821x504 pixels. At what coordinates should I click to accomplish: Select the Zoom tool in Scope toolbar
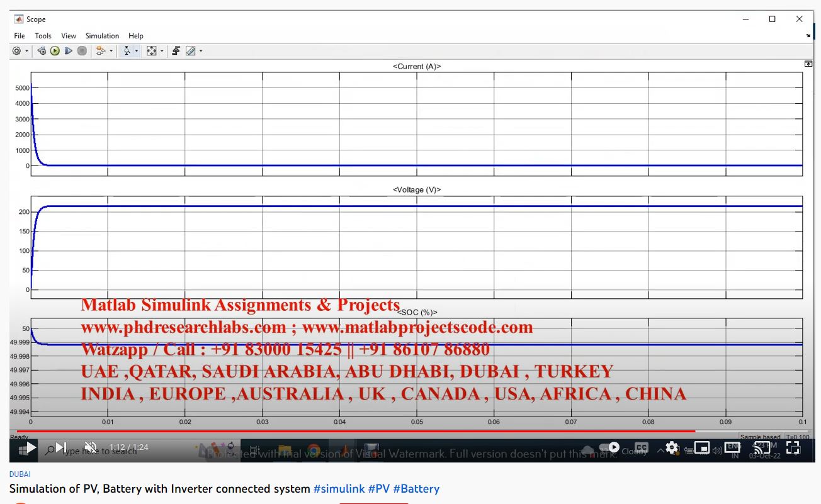click(127, 51)
